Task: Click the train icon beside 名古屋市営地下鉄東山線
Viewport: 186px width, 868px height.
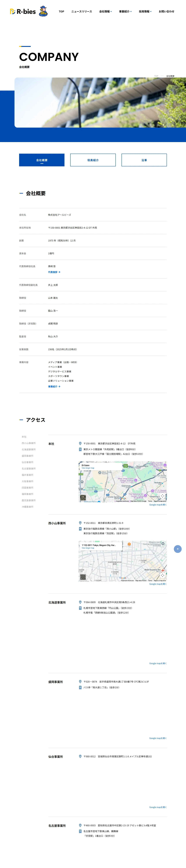Action: (x=80, y=831)
